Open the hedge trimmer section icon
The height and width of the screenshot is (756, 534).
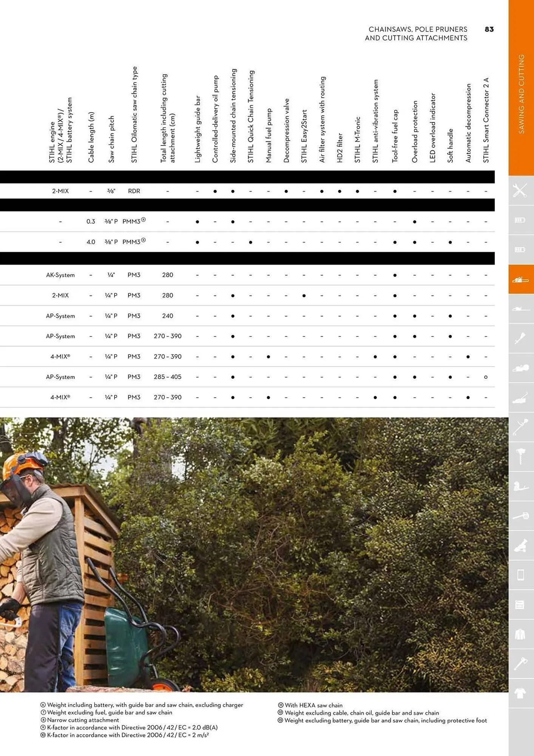520,309
